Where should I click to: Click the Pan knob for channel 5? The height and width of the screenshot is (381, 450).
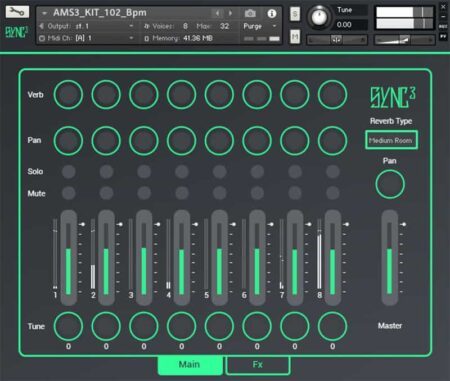(219, 141)
